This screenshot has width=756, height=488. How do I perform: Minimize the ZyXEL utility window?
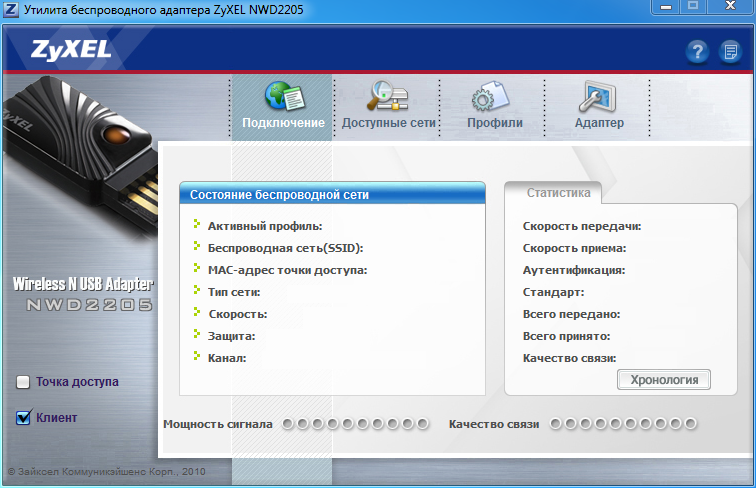(666, 7)
